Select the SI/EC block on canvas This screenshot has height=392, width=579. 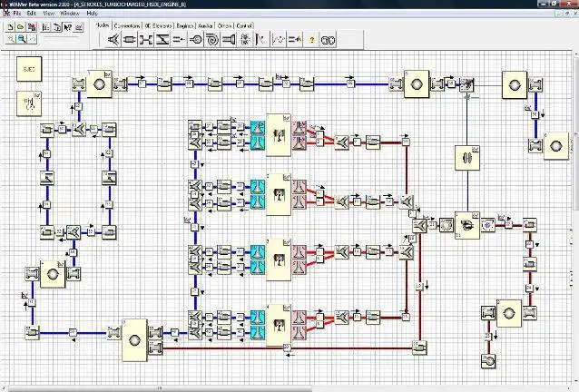click(x=29, y=69)
